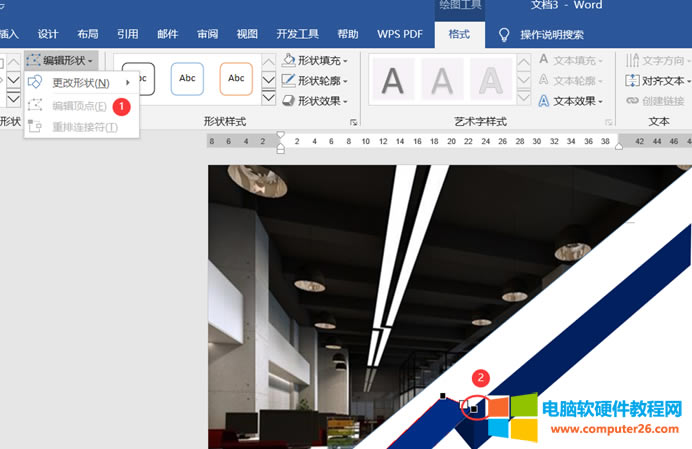Open 形状轮廓 (Shape Outline) options
This screenshot has height=449, width=692.
pos(315,81)
